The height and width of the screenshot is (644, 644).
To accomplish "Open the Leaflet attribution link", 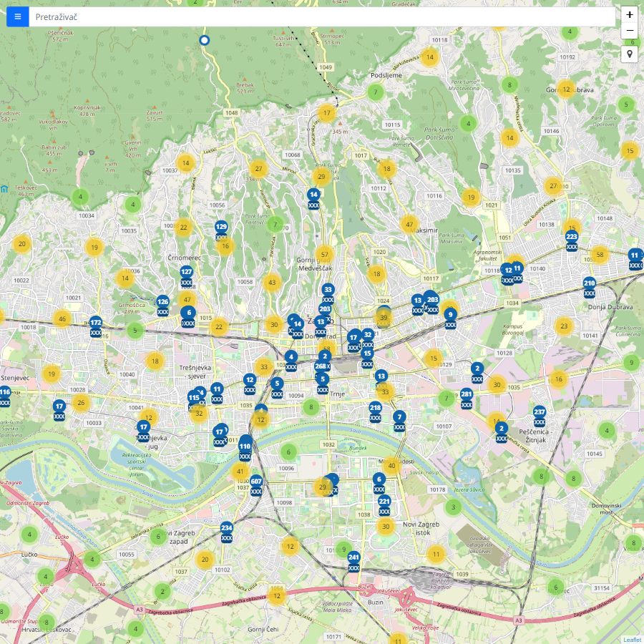I will click(632, 640).
